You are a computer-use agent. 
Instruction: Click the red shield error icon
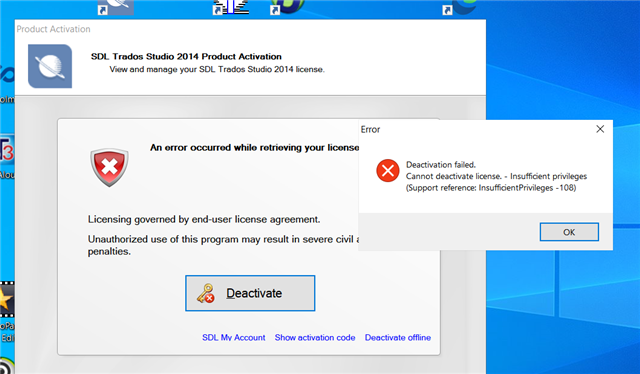point(109,167)
